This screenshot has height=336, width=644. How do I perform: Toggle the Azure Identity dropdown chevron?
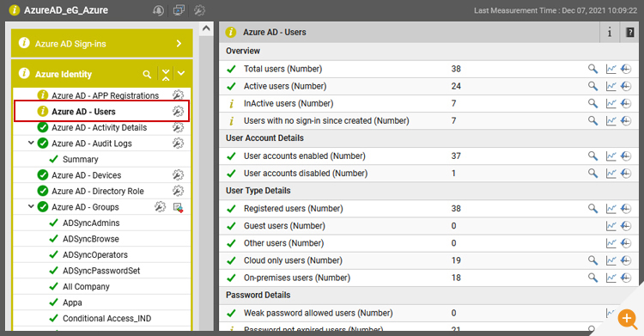point(181,74)
